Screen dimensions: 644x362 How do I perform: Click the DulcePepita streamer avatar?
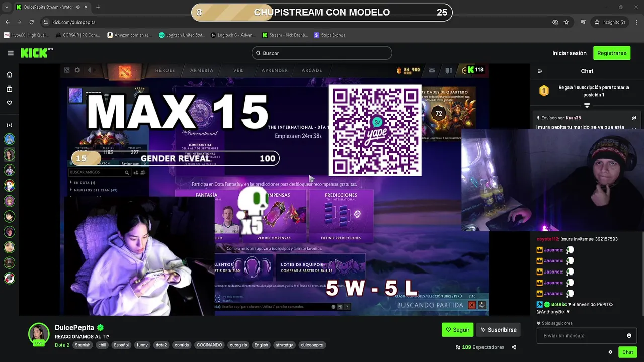39,334
